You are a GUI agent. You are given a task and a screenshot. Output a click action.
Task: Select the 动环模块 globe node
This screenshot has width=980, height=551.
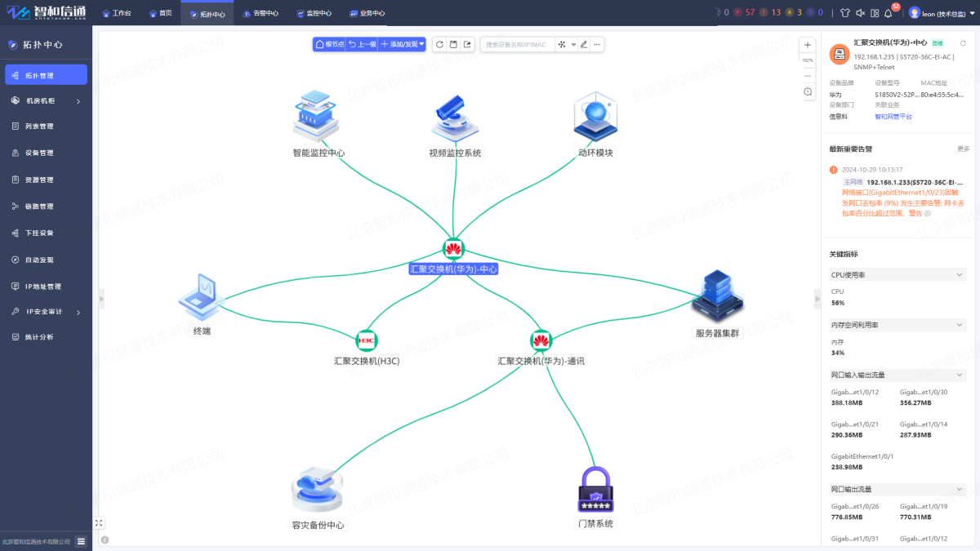595,117
